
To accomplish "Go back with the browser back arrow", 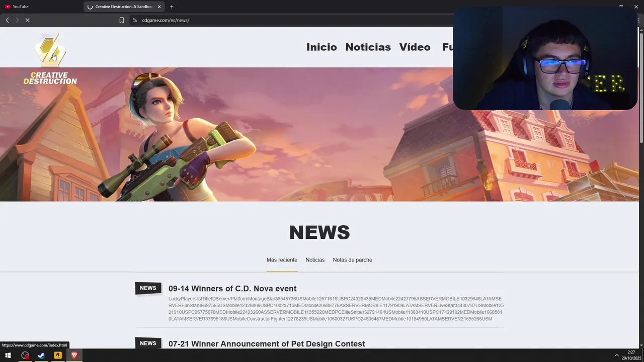I will point(7,20).
